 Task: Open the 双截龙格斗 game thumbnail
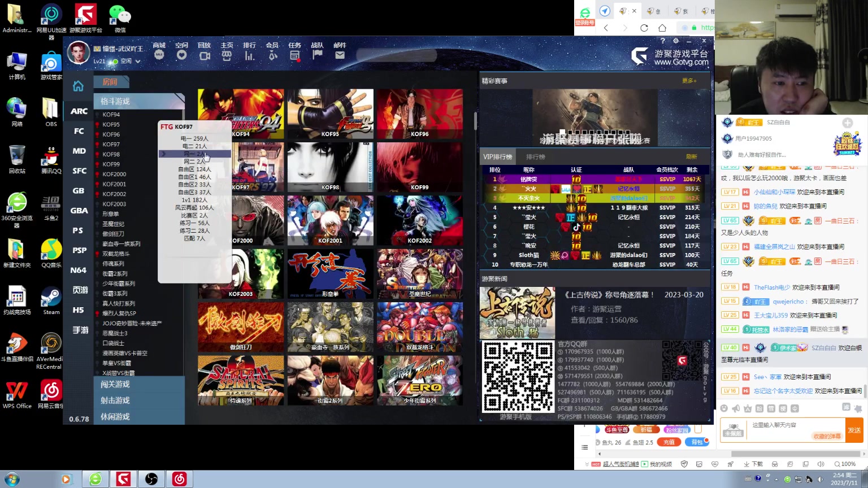pos(420,327)
